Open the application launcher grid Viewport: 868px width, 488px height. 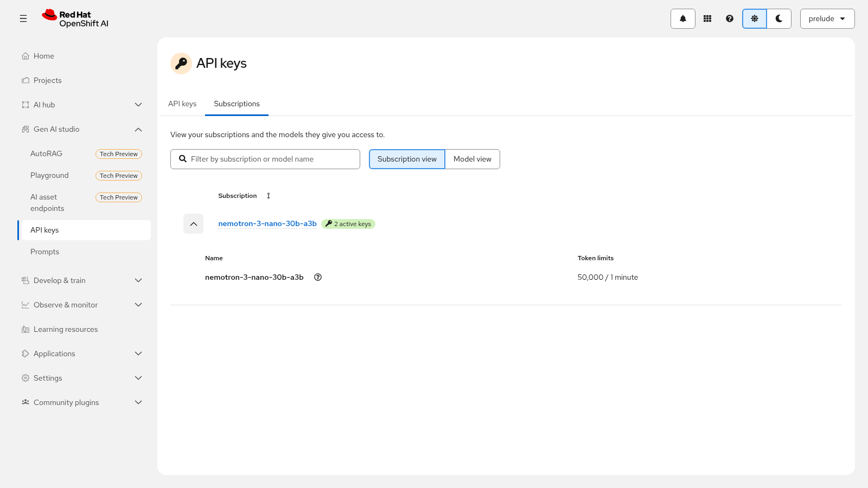point(707,18)
